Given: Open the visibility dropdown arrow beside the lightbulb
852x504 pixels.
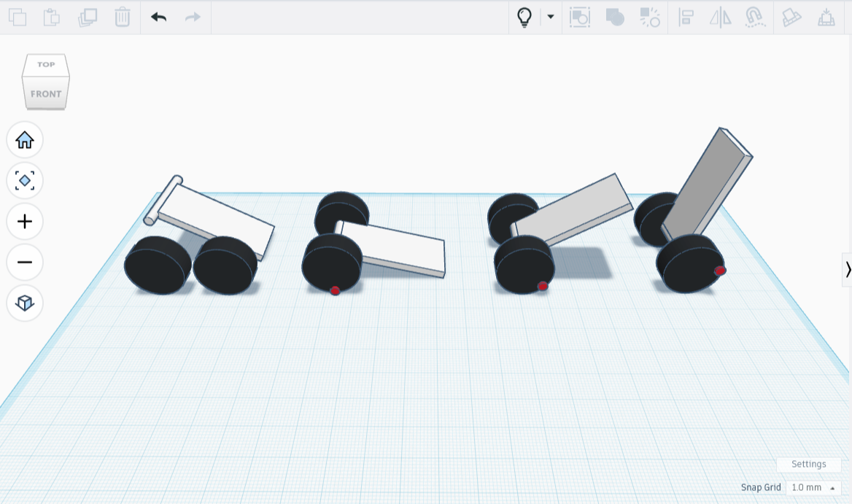Looking at the screenshot, I should [551, 17].
